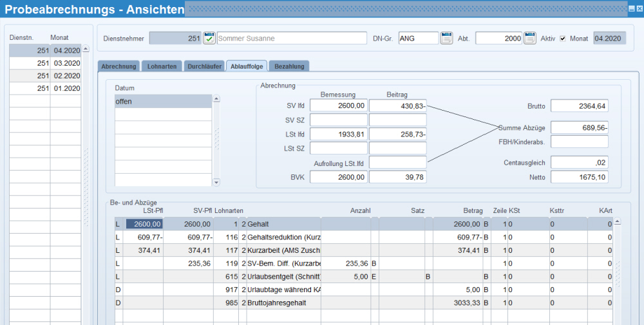Select the Kurzarbeit (AMS Zusch row
Screen dimensions: 644x325
coord(363,250)
